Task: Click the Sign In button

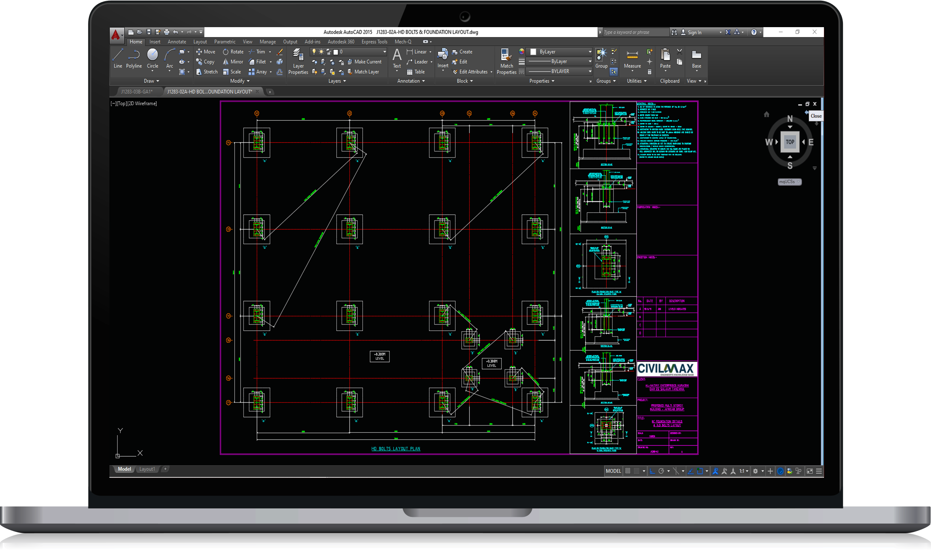Action: [694, 32]
